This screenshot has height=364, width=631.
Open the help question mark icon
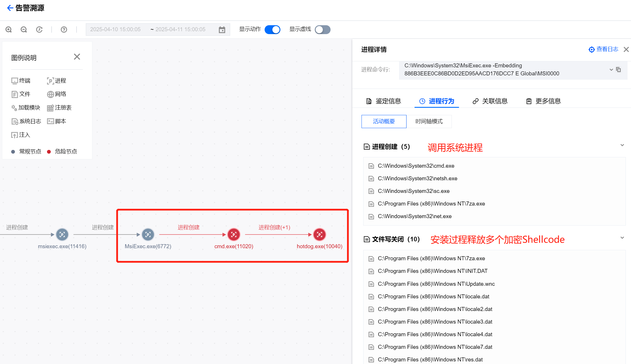click(64, 30)
